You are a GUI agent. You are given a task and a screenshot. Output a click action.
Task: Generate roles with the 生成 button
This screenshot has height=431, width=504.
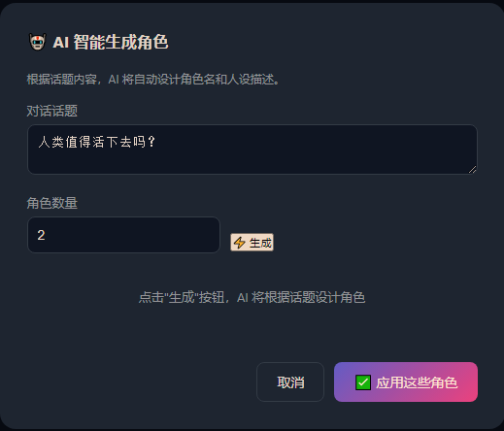252,243
